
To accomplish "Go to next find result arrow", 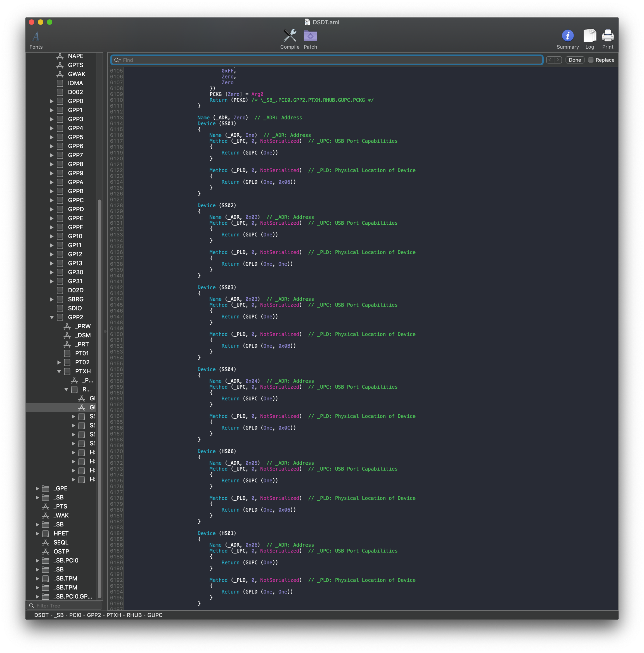I will pyautogui.click(x=558, y=60).
